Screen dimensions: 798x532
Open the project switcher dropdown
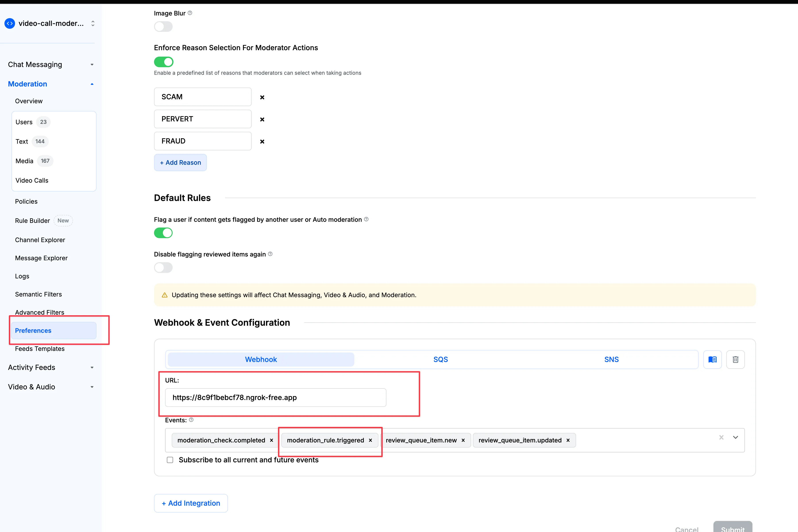tap(93, 23)
